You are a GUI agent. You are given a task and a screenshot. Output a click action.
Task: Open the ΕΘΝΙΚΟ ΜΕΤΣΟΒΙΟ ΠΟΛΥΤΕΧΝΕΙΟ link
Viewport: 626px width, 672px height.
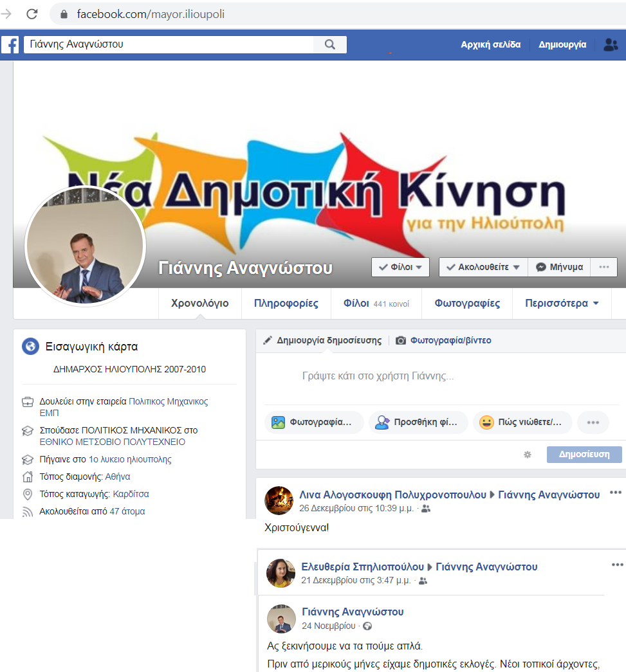coord(113,442)
